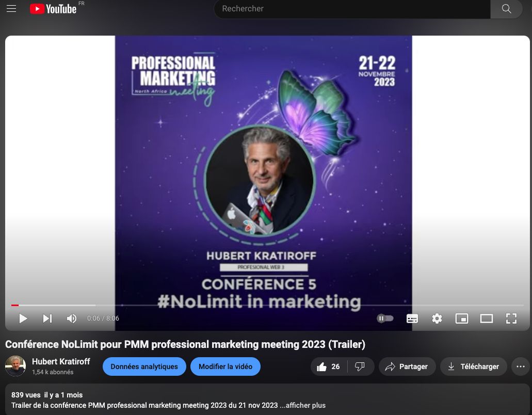Open the Hubert Kratiroff channel name link

click(61, 362)
